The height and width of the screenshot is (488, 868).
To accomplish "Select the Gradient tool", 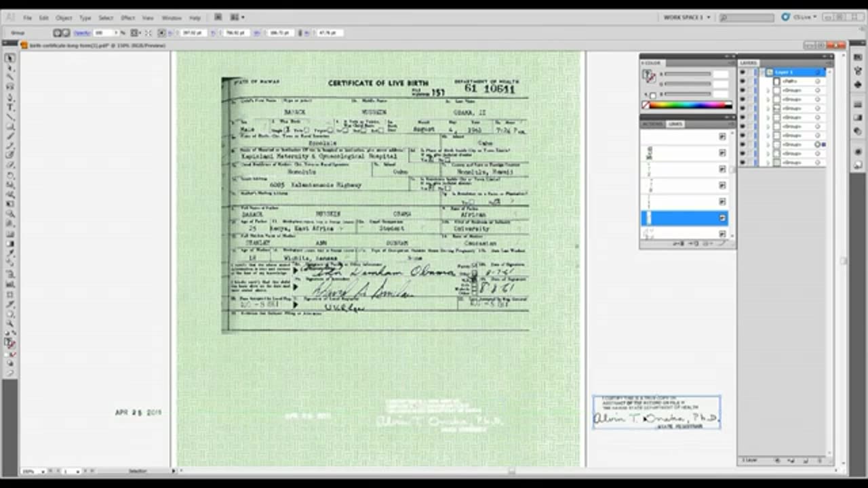I will [10, 243].
